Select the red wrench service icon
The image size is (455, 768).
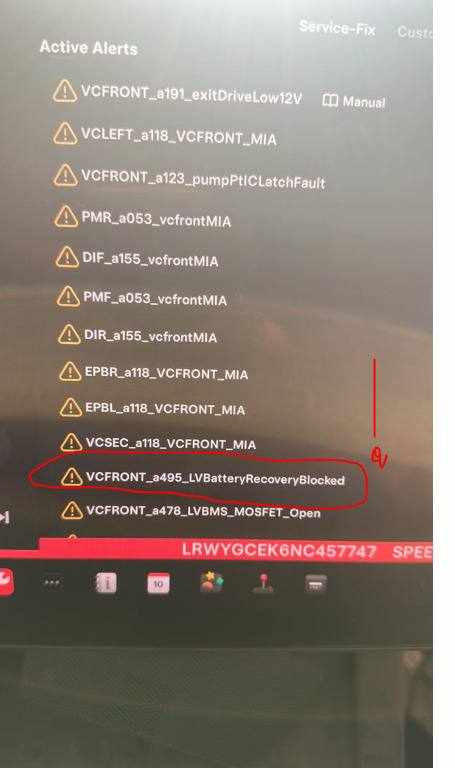click(6, 582)
